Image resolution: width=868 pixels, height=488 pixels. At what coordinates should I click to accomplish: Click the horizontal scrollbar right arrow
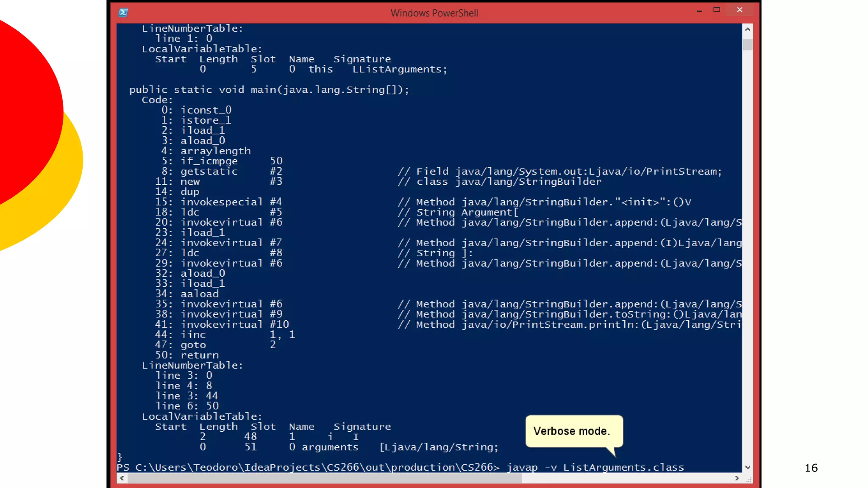tap(737, 478)
